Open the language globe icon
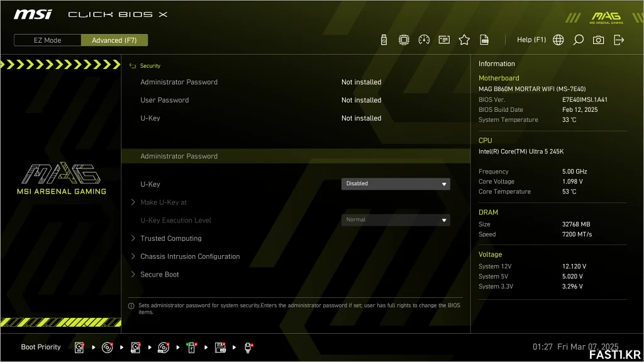The height and width of the screenshot is (362, 644). [558, 40]
